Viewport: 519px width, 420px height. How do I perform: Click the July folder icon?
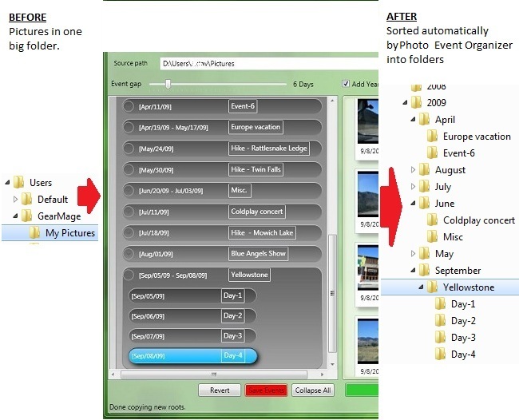click(424, 186)
